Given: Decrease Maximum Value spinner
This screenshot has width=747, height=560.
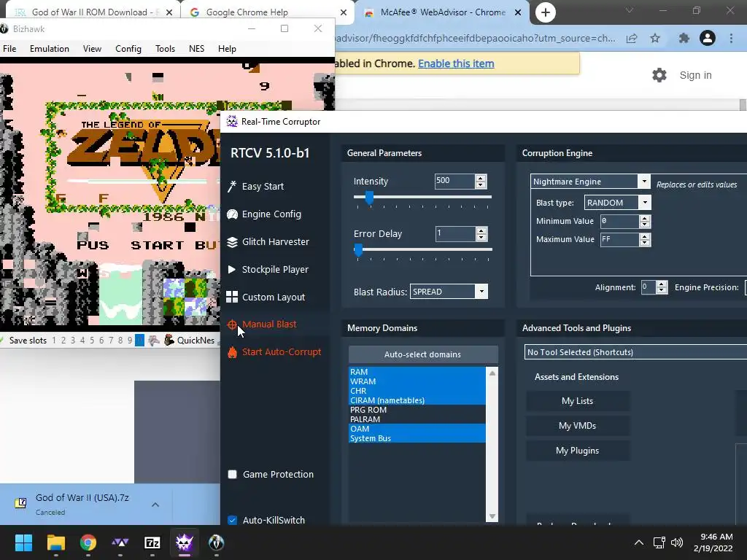Looking at the screenshot, I should [645, 242].
